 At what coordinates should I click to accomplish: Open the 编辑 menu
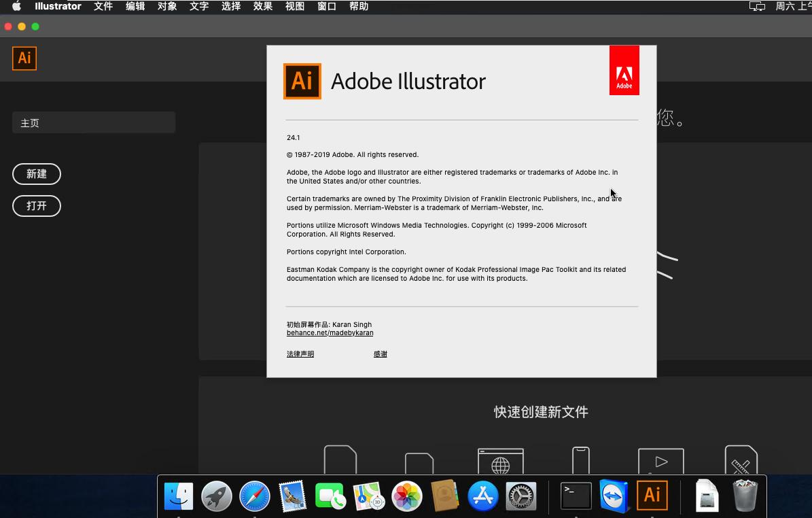[x=135, y=6]
